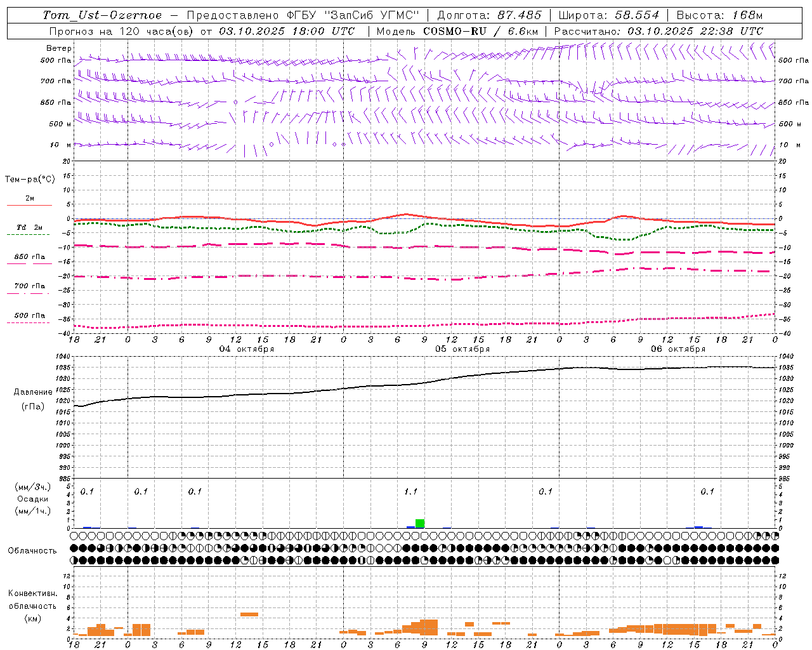Click the '04 октября' date label

(247, 349)
